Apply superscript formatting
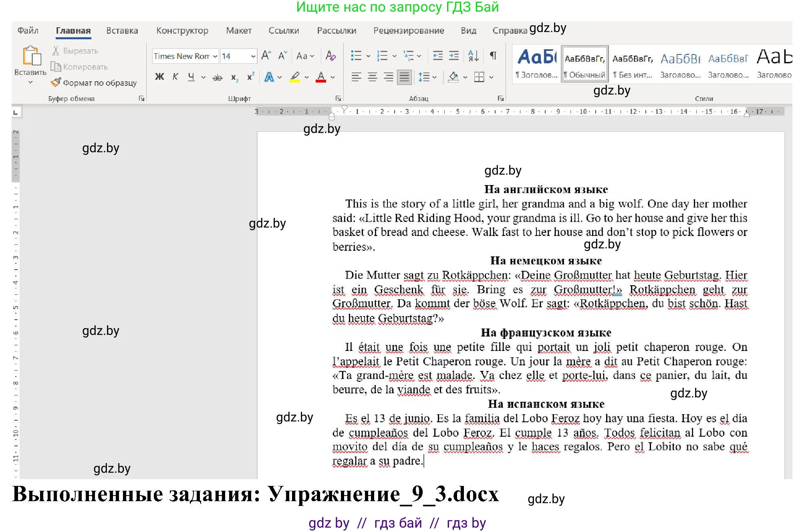This screenshot has width=796, height=532. 250,77
